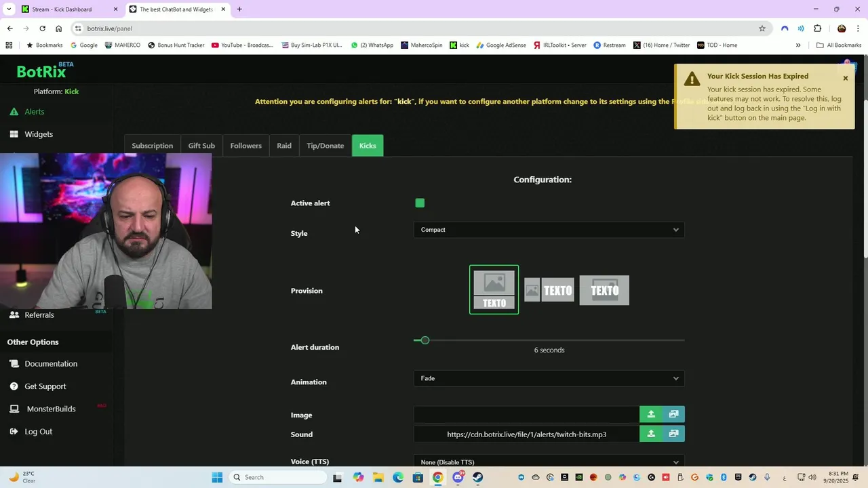The image size is (868, 488).
Task: Reload the page with the refresh button
Action: point(42,28)
